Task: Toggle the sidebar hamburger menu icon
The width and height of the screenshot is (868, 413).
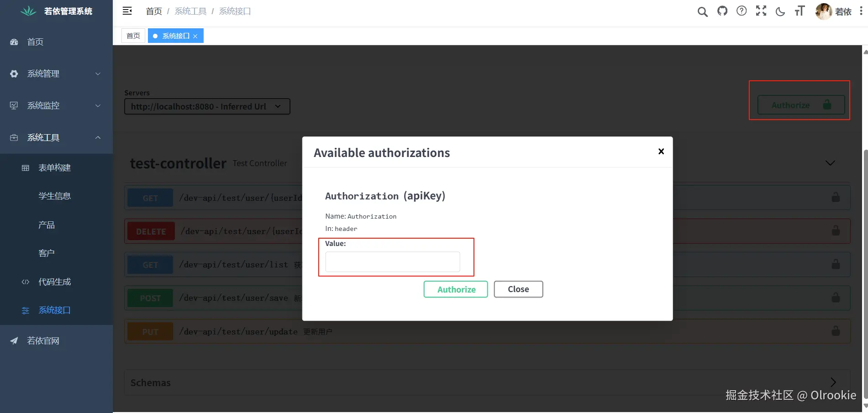Action: 127,11
